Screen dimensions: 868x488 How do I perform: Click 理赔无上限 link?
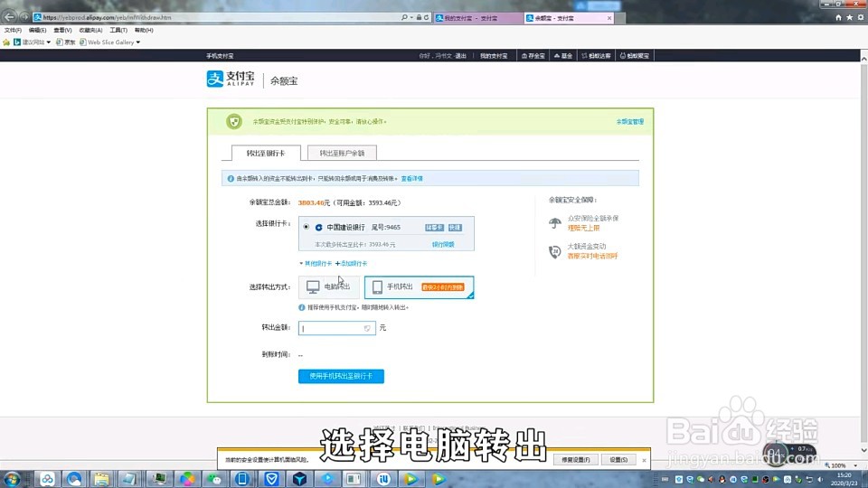pos(583,228)
